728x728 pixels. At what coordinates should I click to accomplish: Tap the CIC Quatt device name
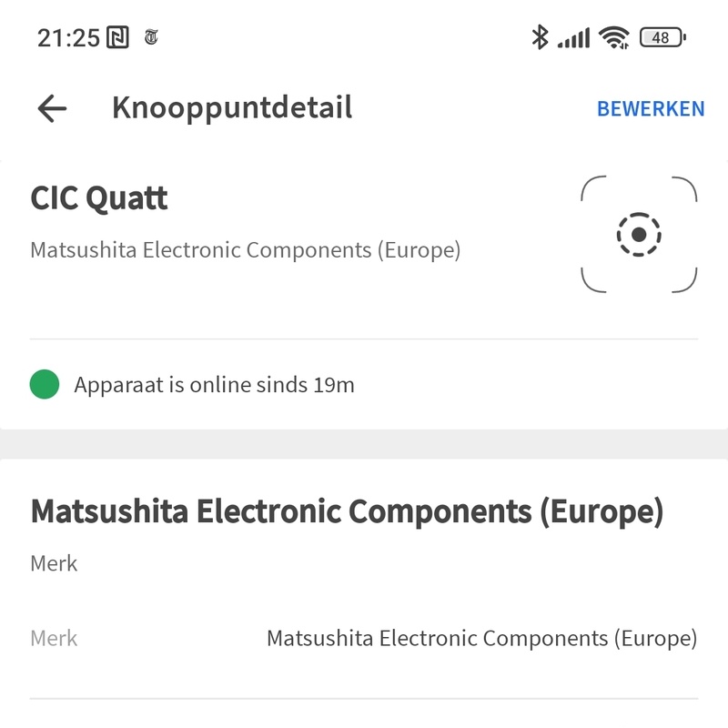99,198
